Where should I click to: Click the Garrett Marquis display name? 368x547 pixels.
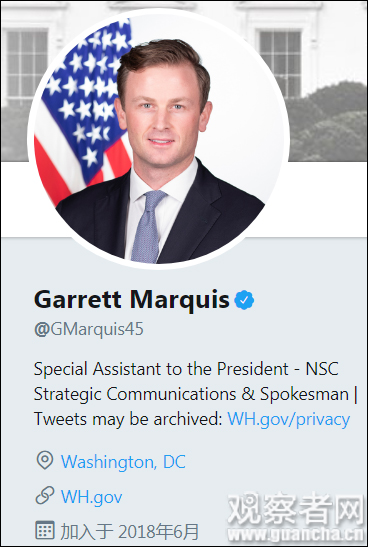(x=132, y=300)
